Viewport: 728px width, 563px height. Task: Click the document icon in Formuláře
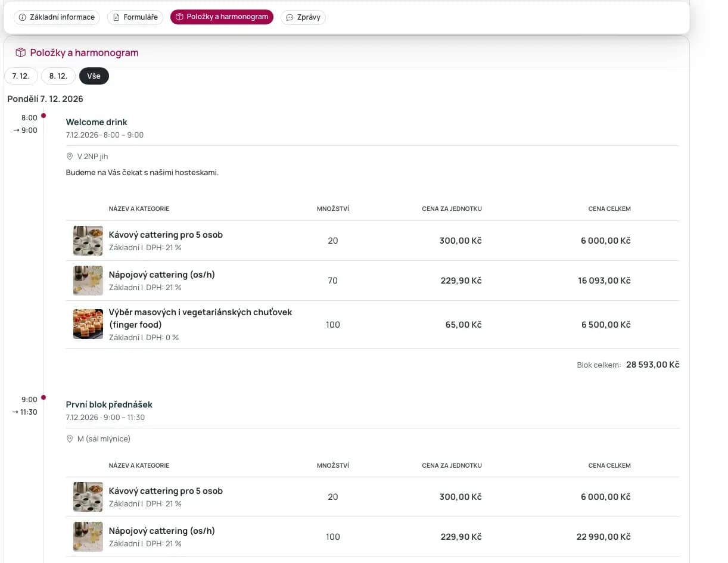pyautogui.click(x=116, y=17)
